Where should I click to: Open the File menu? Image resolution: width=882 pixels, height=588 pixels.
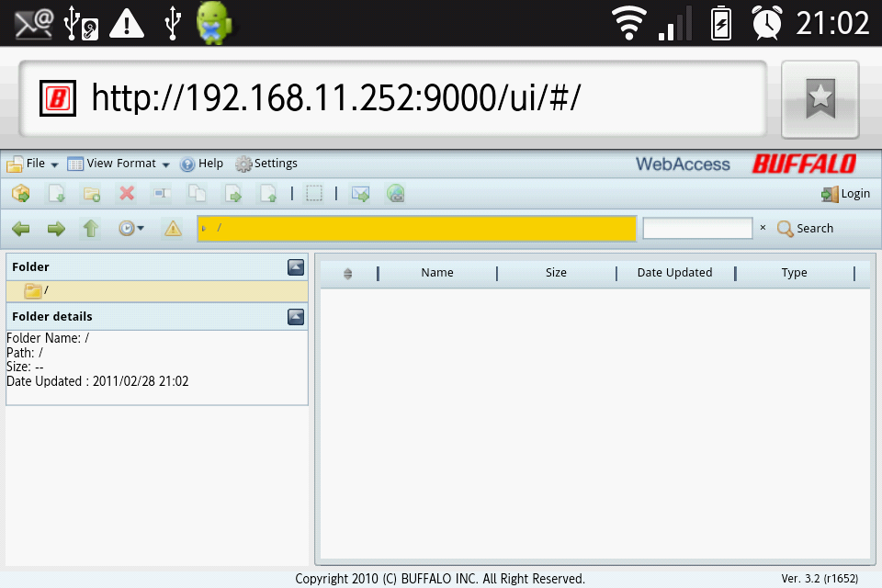pyautogui.click(x=32, y=164)
